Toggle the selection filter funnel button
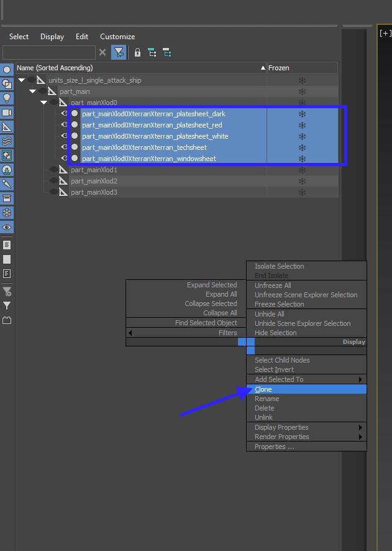Image resolution: width=392 pixels, height=551 pixels. [119, 53]
